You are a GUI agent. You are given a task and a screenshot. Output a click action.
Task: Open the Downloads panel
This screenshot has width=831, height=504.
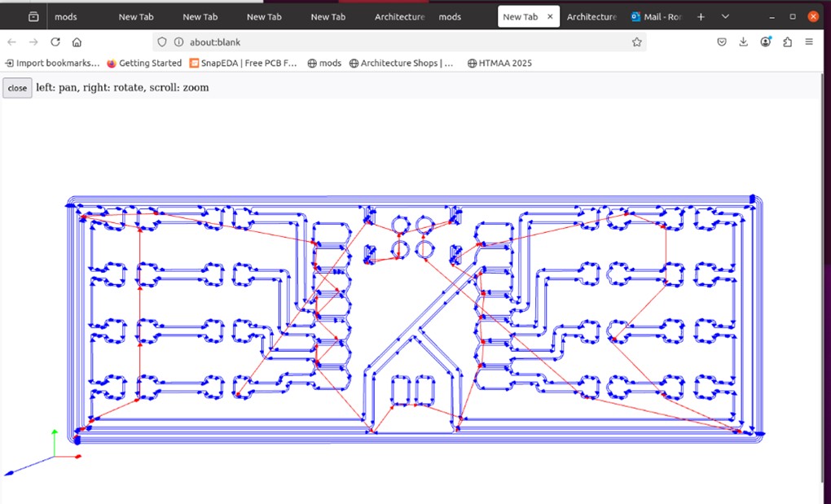(x=744, y=42)
